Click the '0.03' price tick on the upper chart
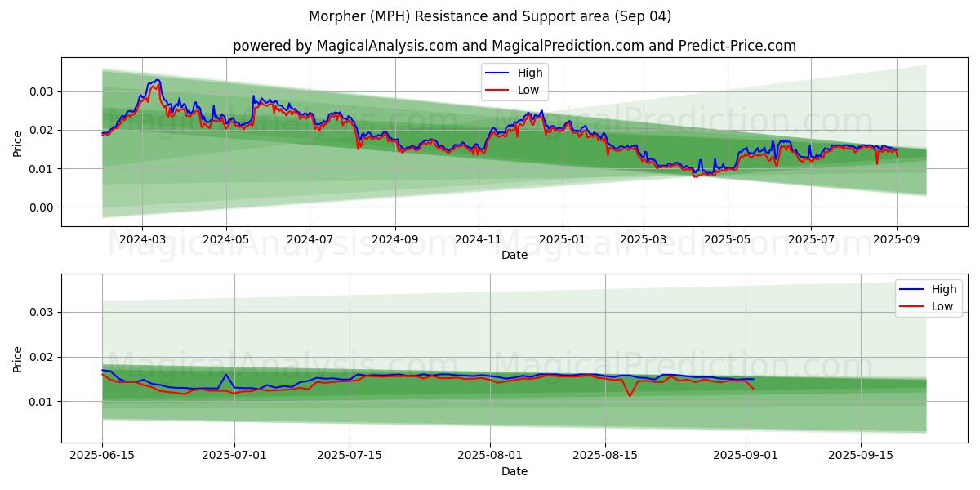 point(42,91)
